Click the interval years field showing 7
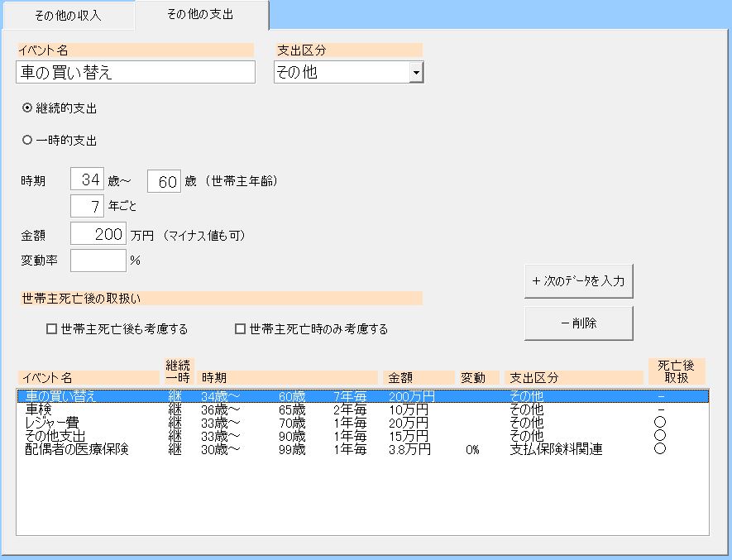This screenshot has height=560, width=732. 87,205
